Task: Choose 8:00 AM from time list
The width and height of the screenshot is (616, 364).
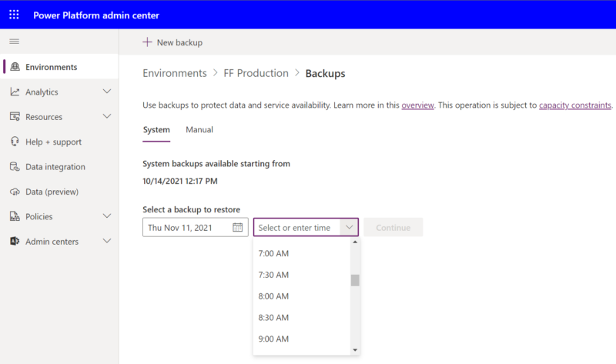Action: pyautogui.click(x=274, y=296)
